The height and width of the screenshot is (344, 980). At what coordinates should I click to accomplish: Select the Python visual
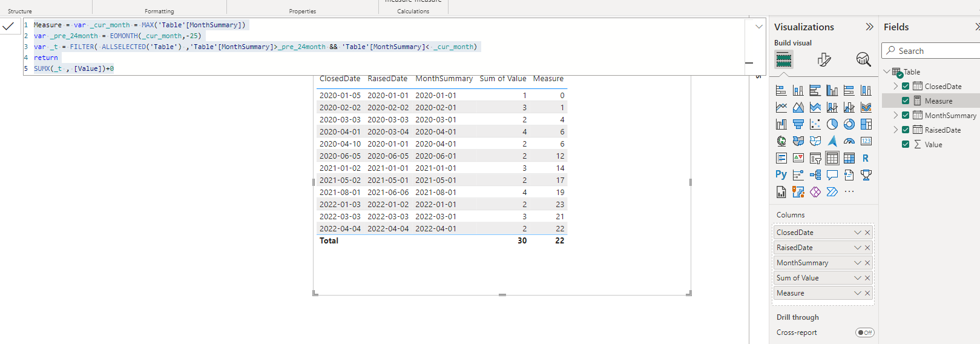tap(781, 175)
